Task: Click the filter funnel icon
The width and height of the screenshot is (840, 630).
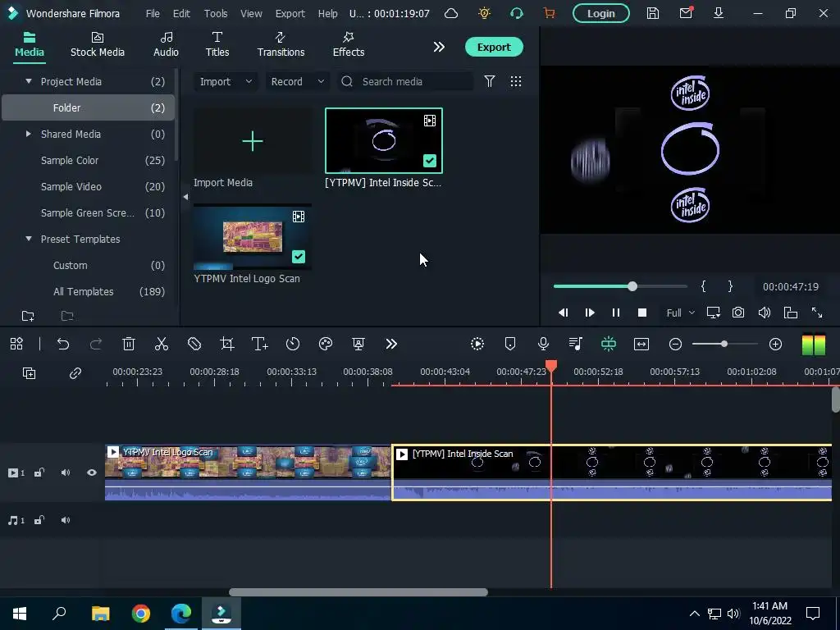Action: [490, 81]
